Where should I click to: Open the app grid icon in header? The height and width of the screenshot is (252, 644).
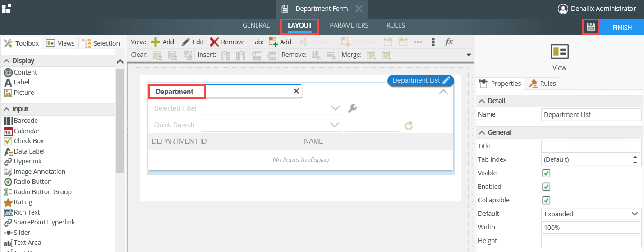(6, 9)
